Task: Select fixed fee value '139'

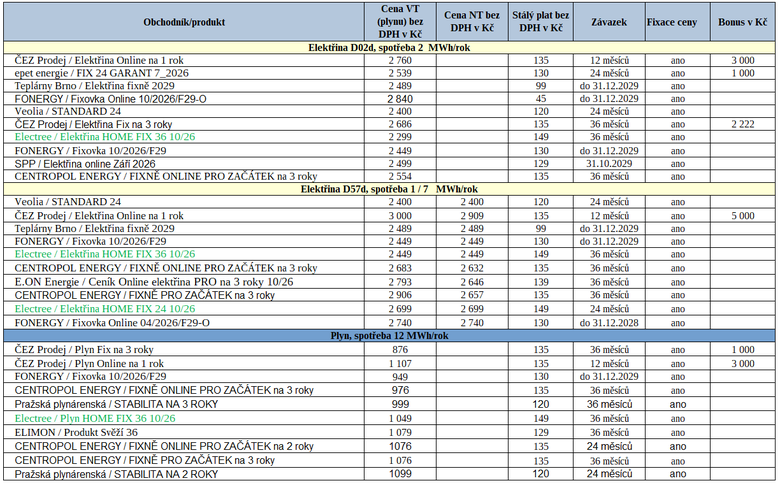Action: (541, 282)
